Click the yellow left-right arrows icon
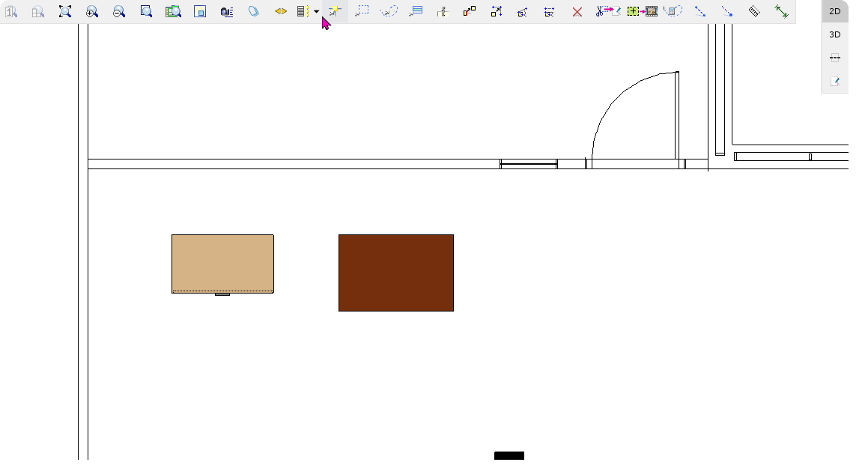The height and width of the screenshot is (474, 868). point(281,11)
